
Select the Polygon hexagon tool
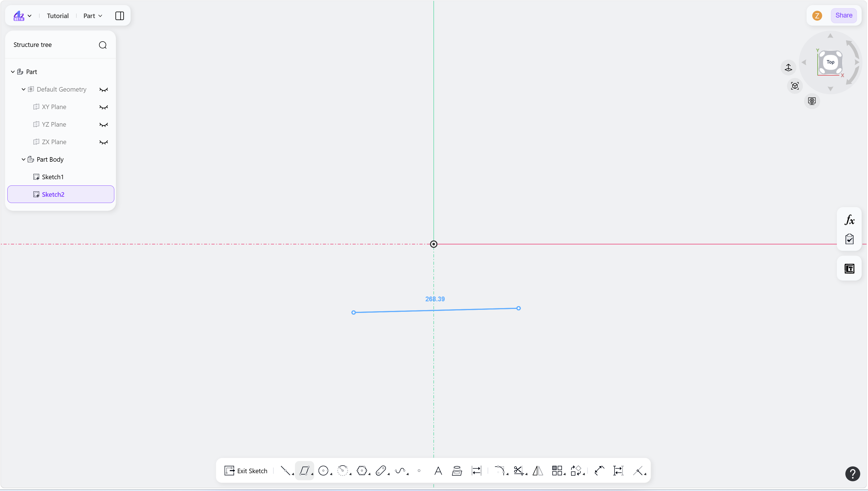click(x=362, y=470)
